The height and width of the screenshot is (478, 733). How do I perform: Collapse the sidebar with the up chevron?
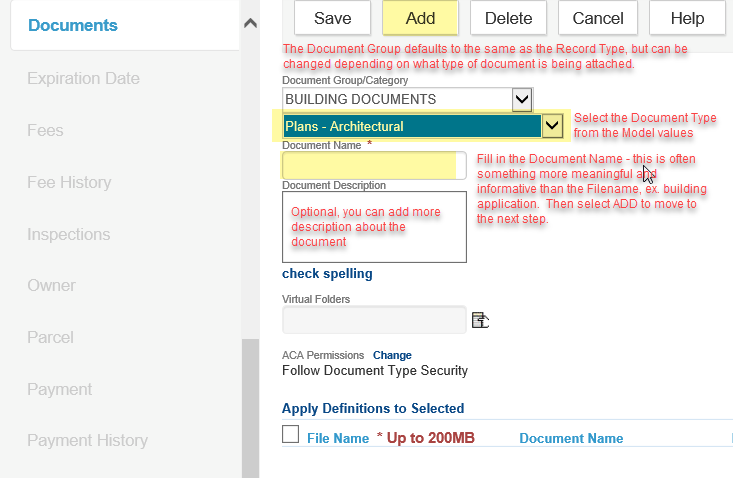coord(249,24)
